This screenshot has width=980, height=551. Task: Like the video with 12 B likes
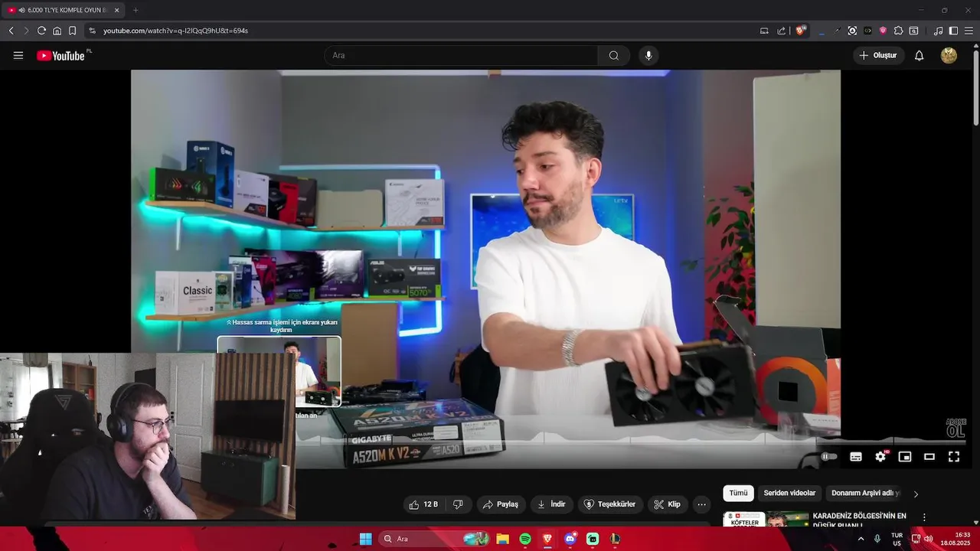[x=423, y=504]
